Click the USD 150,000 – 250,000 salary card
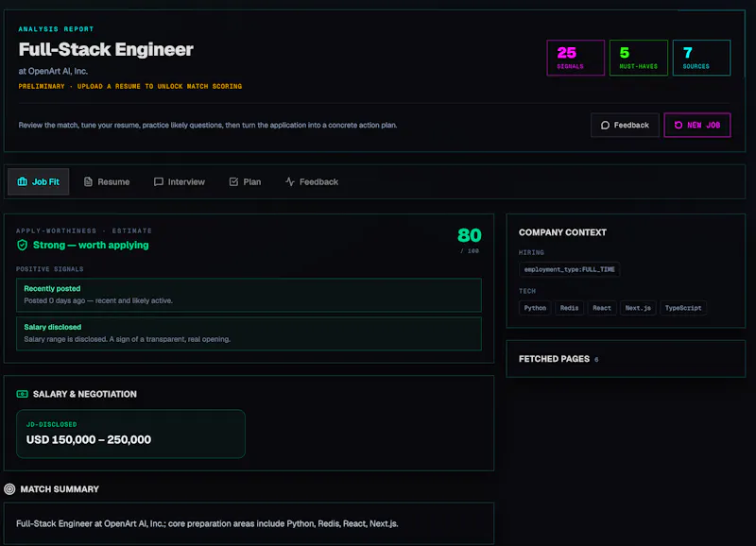 click(x=130, y=434)
